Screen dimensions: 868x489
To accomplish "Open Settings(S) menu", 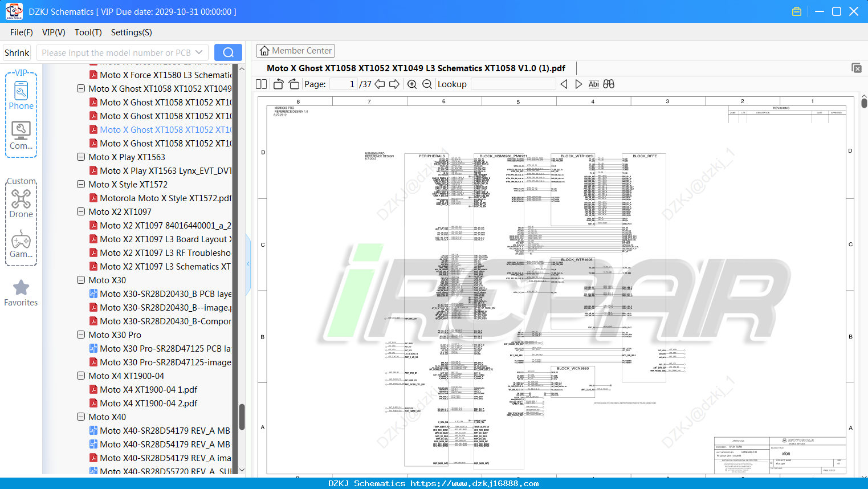I will (132, 32).
